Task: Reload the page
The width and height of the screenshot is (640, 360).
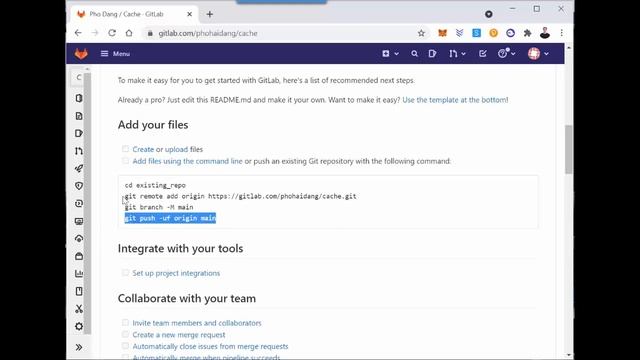Action: click(x=112, y=33)
